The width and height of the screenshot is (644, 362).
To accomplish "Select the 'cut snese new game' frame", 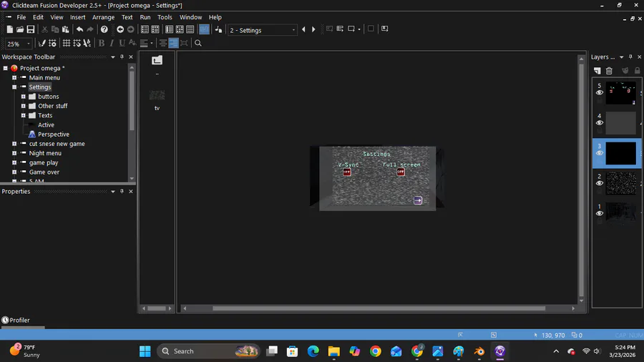I will click(57, 144).
